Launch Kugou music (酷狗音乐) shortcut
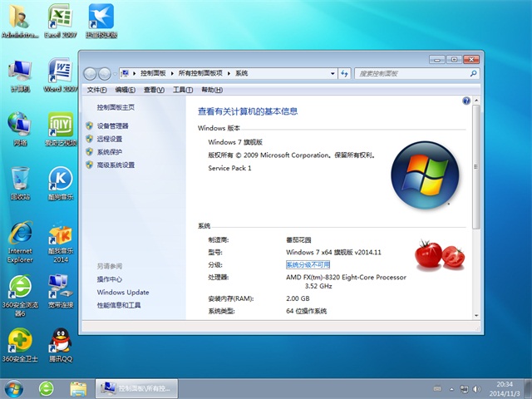Image resolution: width=532 pixels, height=399 pixels. (61, 183)
